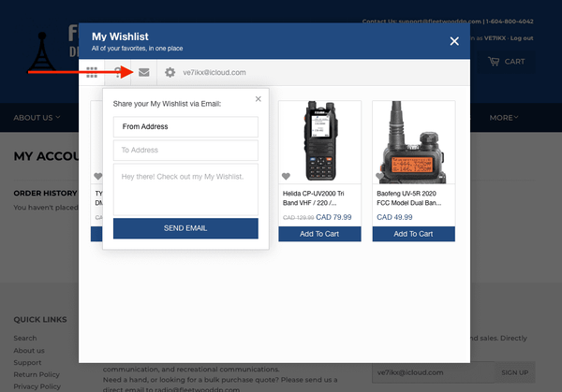Open wishlist settings gear icon
Viewport: 562px width, 392px height.
coord(170,72)
